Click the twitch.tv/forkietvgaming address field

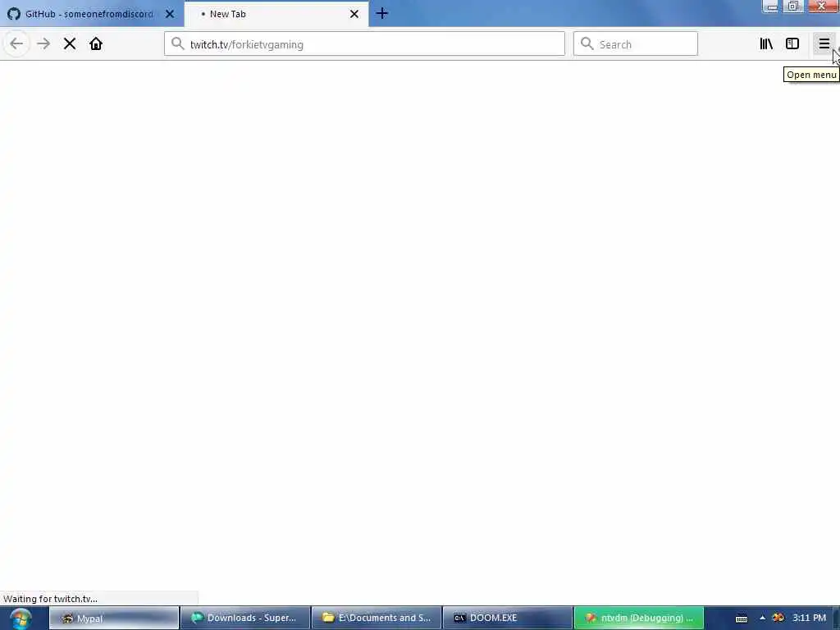pos(364,44)
